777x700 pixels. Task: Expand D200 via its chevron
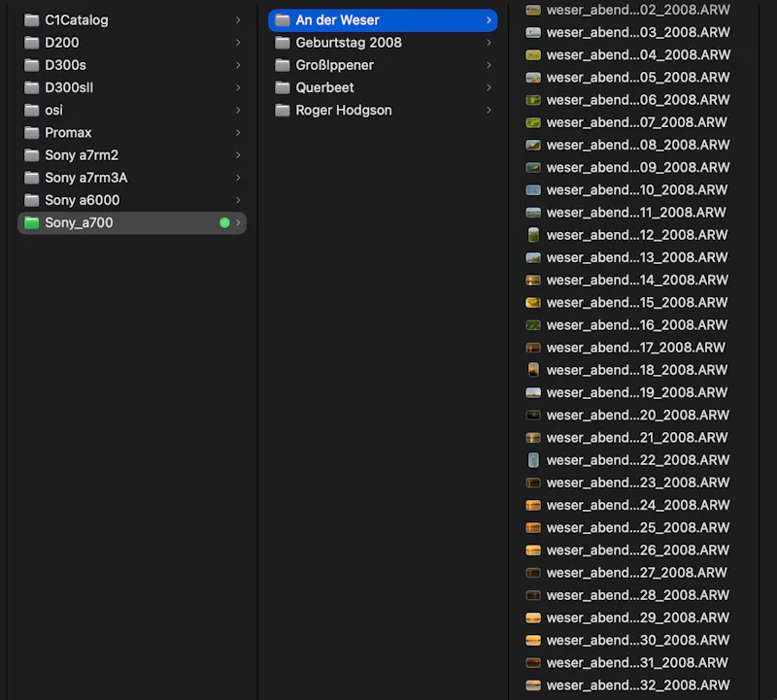[x=238, y=43]
